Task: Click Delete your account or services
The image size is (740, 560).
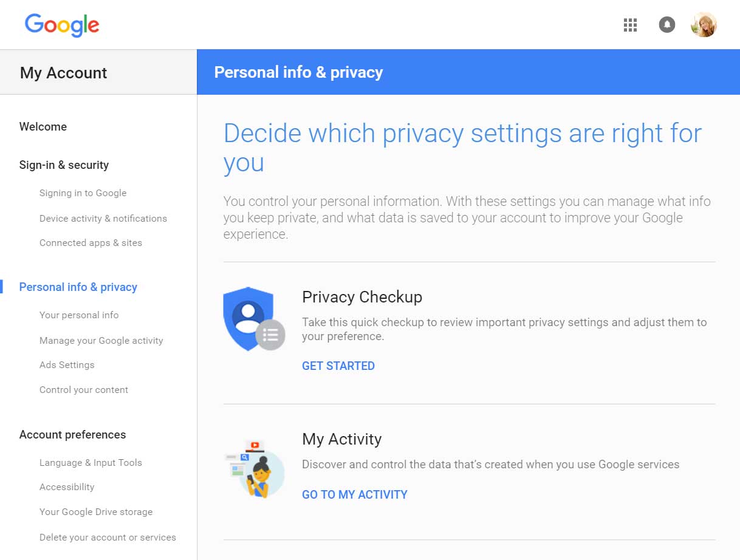Action: pyautogui.click(x=108, y=538)
